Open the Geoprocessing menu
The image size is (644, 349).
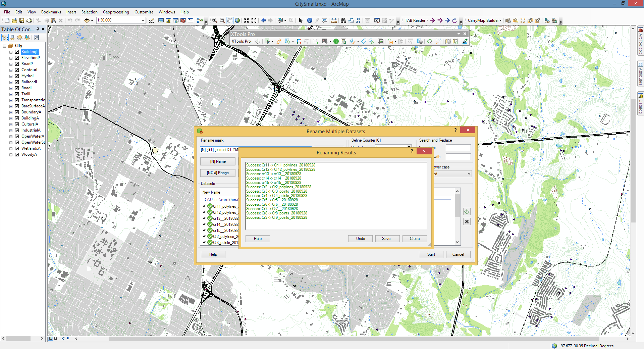[x=116, y=12]
